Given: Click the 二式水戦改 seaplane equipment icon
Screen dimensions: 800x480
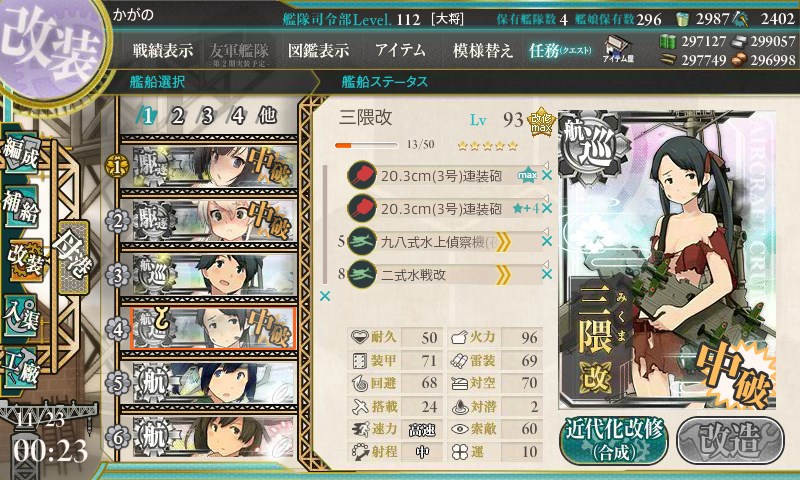Looking at the screenshot, I should [x=362, y=274].
